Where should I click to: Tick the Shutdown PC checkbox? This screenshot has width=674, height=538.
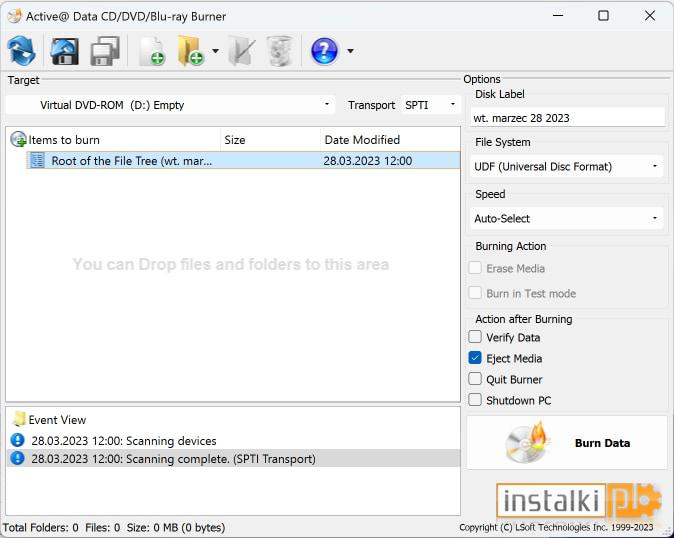tap(475, 400)
